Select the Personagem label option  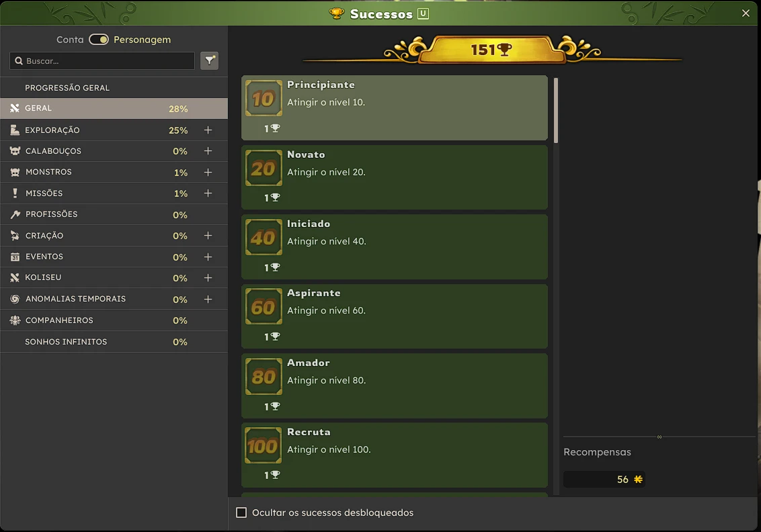pyautogui.click(x=143, y=40)
